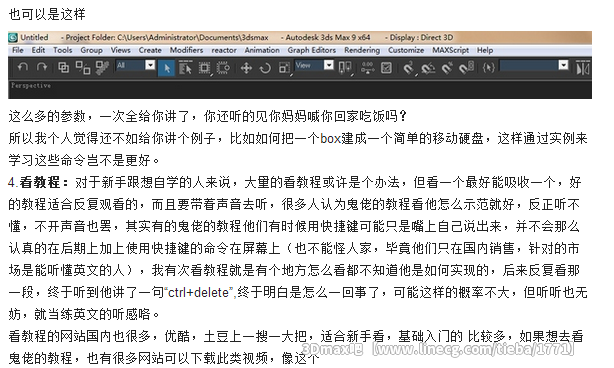Open the MAXScript menu

pos(450,50)
